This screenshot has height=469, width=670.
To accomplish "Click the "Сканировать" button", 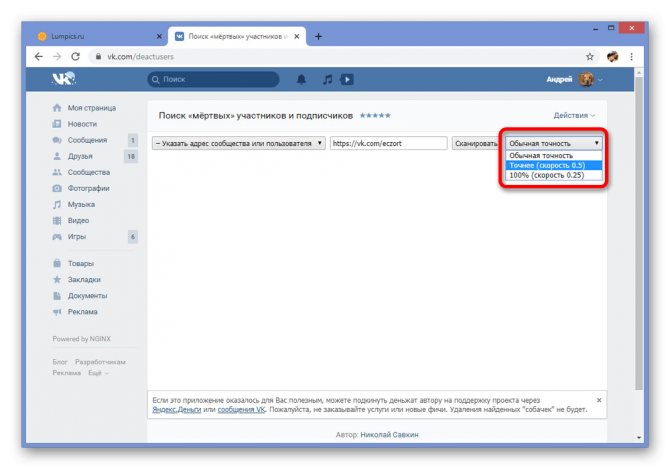I will click(x=476, y=144).
